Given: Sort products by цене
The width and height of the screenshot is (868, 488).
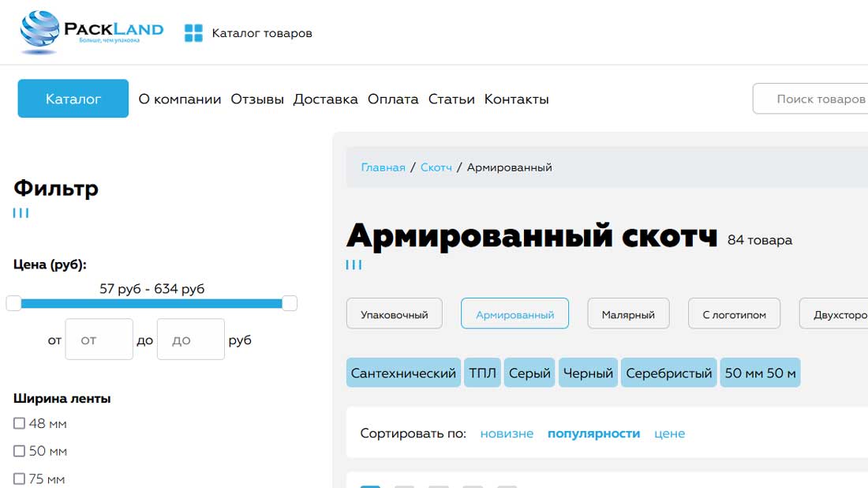Looking at the screenshot, I should (669, 434).
